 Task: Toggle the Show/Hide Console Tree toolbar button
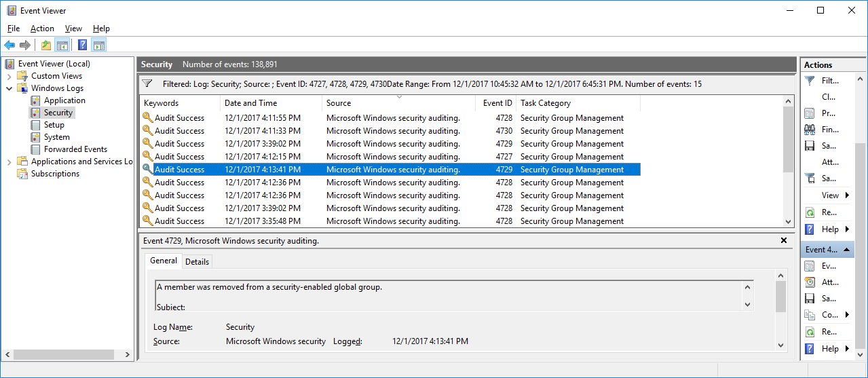click(x=62, y=45)
